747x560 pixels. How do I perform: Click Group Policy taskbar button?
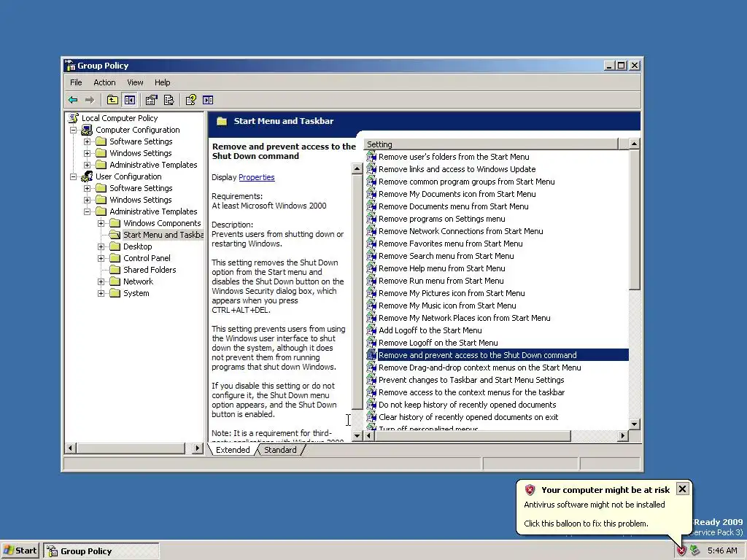pos(101,551)
